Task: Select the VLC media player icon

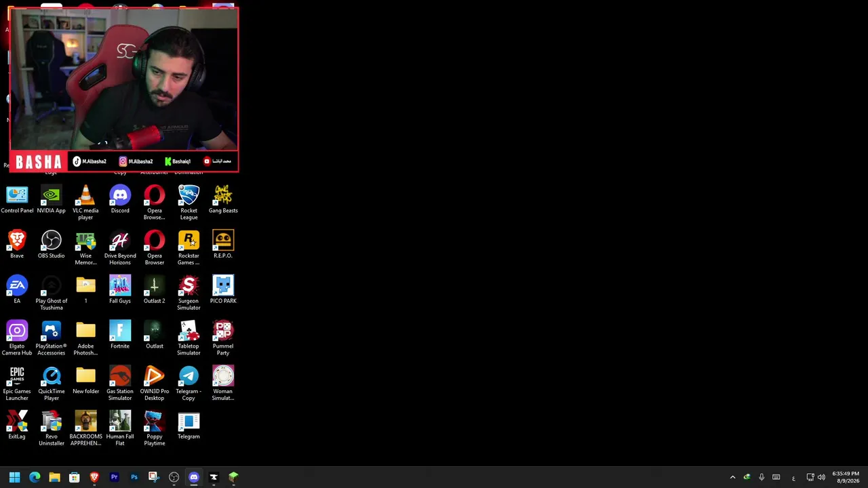Action: click(x=85, y=202)
